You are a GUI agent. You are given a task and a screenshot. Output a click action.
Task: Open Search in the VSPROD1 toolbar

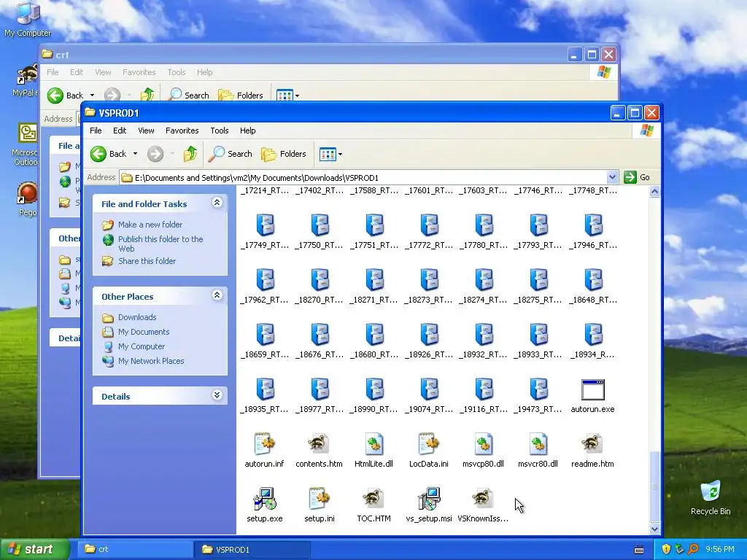pos(231,154)
